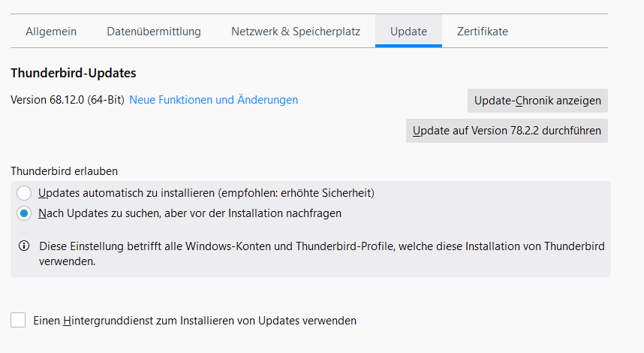Click the Thunderbird erlauben group label
Screen dimensions: 644x353
point(64,170)
